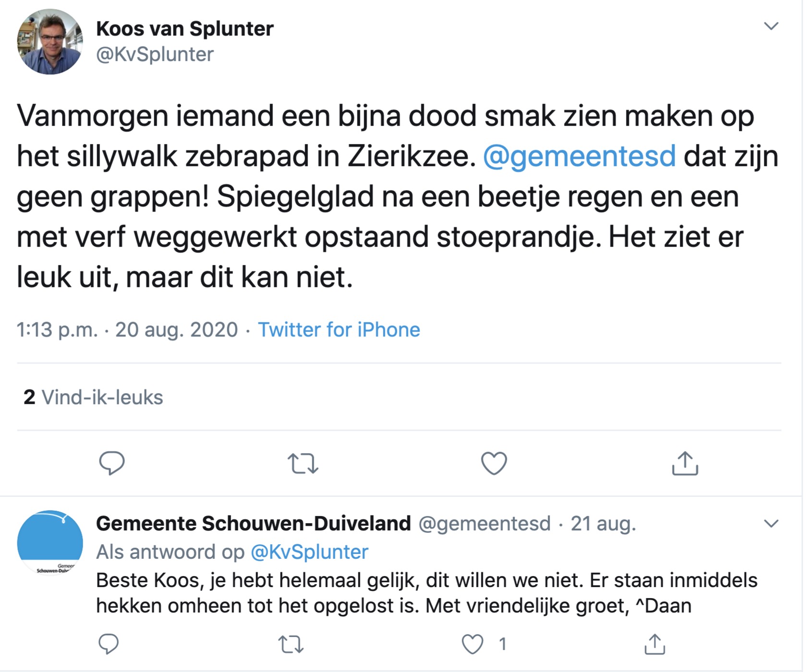
Task: Click the @gemeentesd mention in tweet text
Action: [579, 156]
